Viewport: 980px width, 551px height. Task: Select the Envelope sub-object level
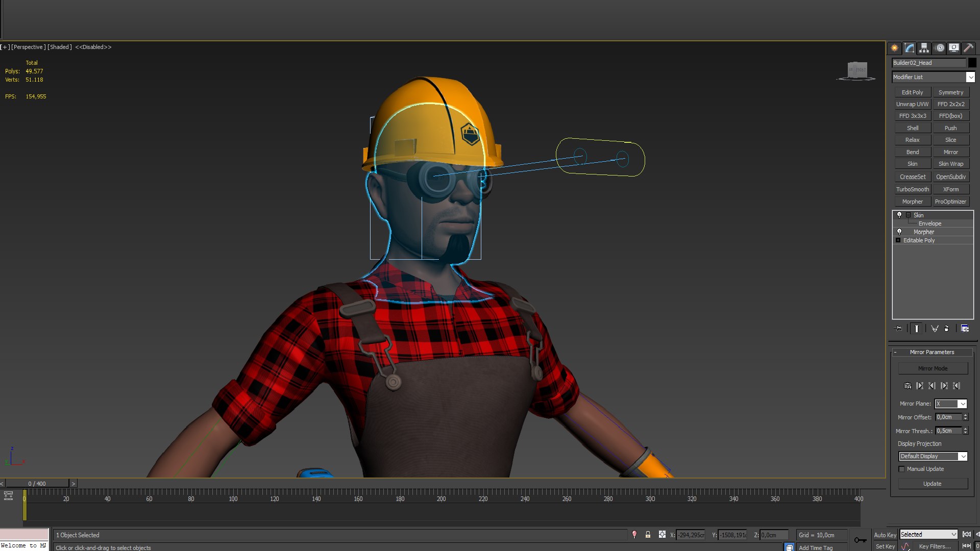click(929, 223)
